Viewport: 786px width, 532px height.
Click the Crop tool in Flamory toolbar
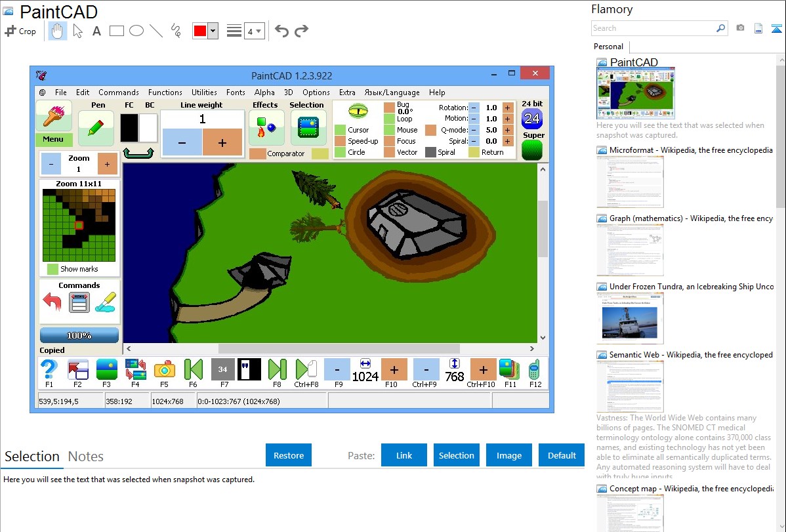[x=20, y=31]
